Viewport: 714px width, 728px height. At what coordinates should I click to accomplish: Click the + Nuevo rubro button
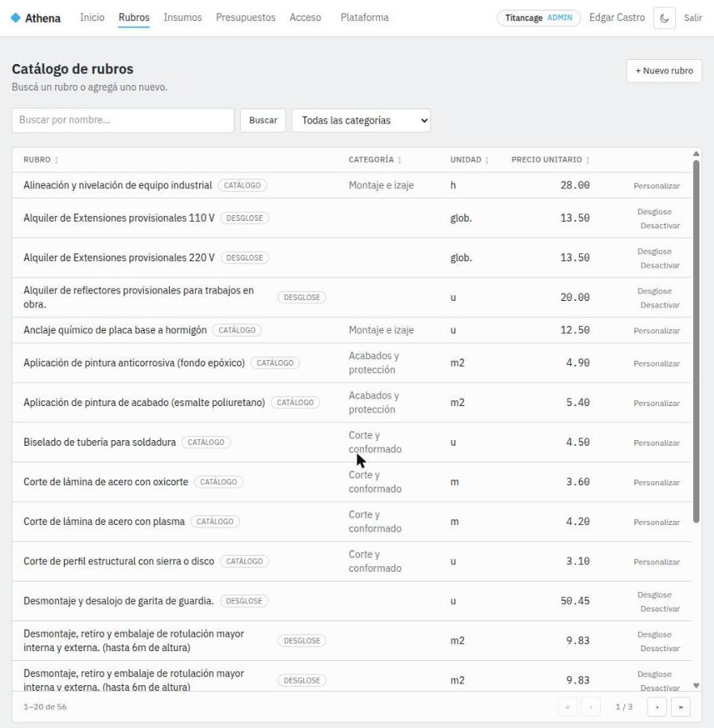tap(664, 71)
